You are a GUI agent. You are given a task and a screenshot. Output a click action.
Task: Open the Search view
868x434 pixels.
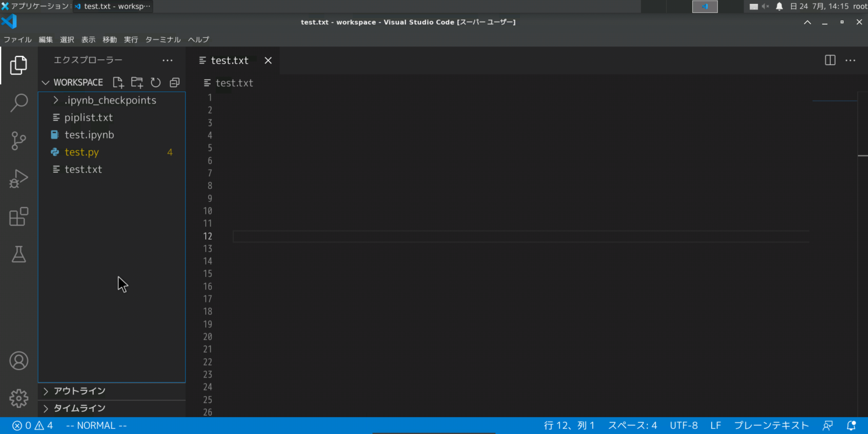pyautogui.click(x=19, y=103)
